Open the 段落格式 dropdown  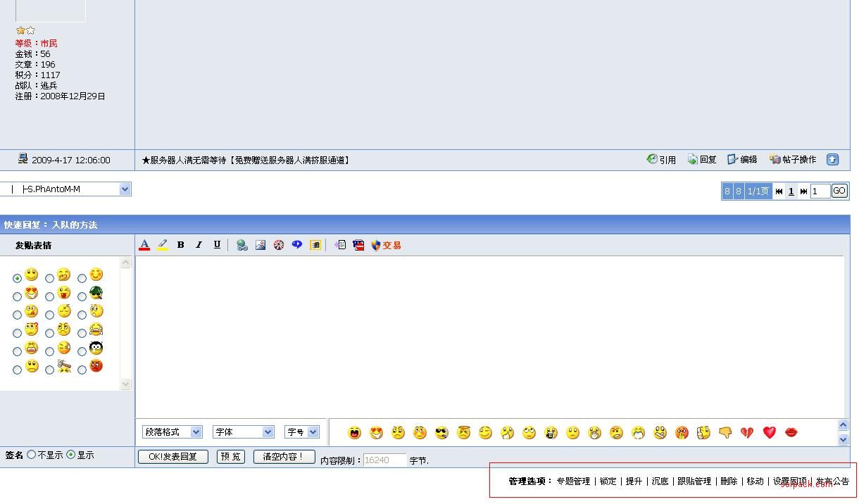[x=173, y=432]
